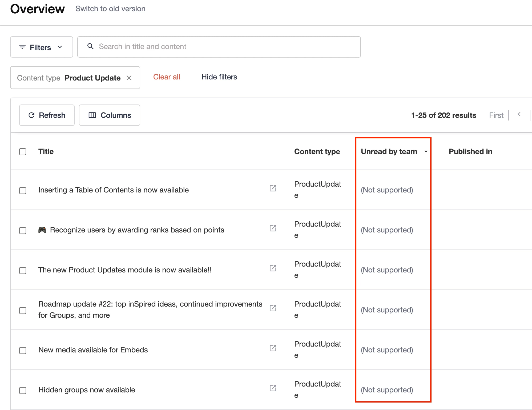The width and height of the screenshot is (532, 410).
Task: Open external link for 'Inserting a Table of Contents'
Action: 273,188
